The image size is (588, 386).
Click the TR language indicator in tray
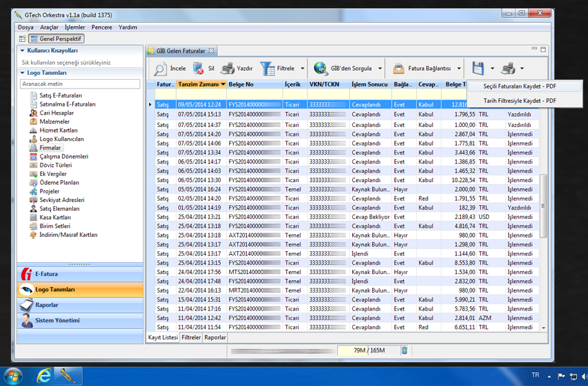pyautogui.click(x=535, y=375)
